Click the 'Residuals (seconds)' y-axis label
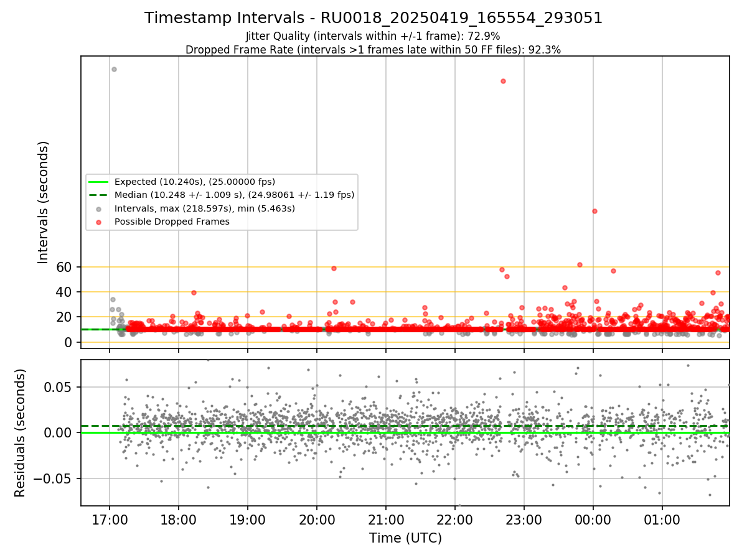The image size is (747, 560). click(21, 432)
